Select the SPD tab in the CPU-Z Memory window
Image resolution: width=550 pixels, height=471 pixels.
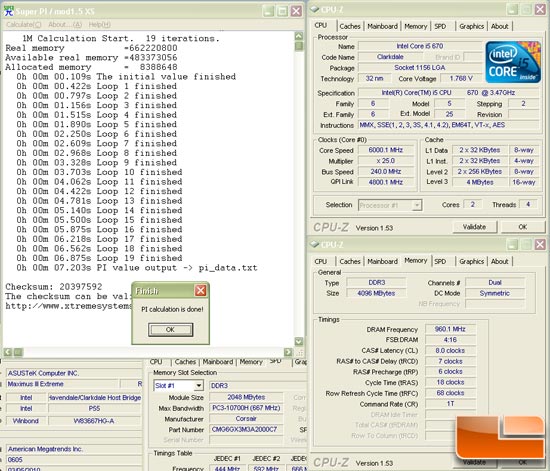[x=440, y=262]
